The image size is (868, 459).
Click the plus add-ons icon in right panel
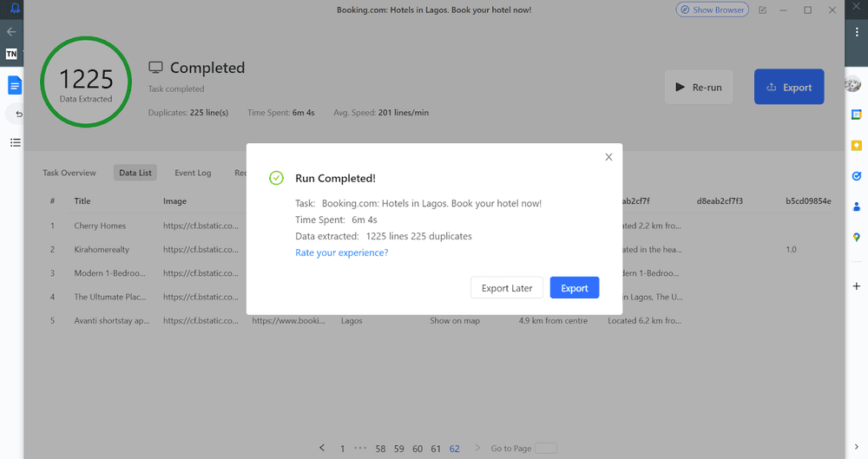coord(857,286)
